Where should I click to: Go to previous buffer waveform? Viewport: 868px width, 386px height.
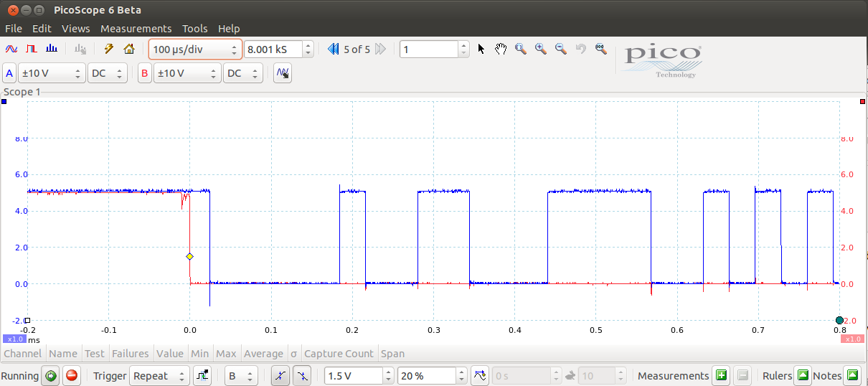coord(334,49)
